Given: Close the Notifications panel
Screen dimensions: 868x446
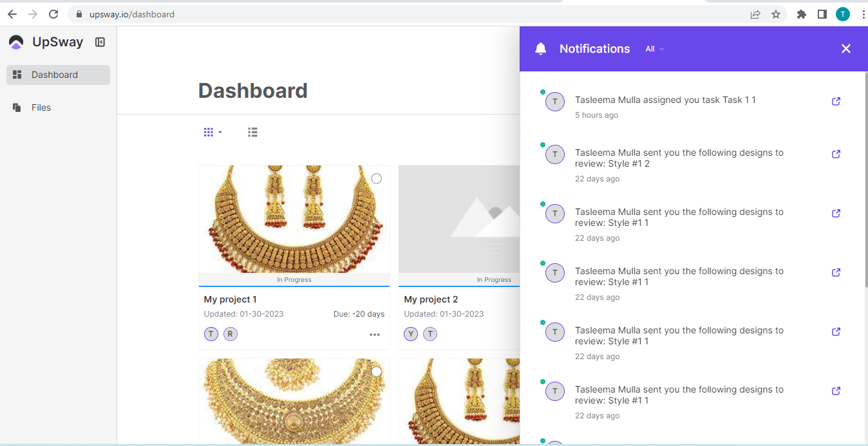Looking at the screenshot, I should tap(845, 49).
